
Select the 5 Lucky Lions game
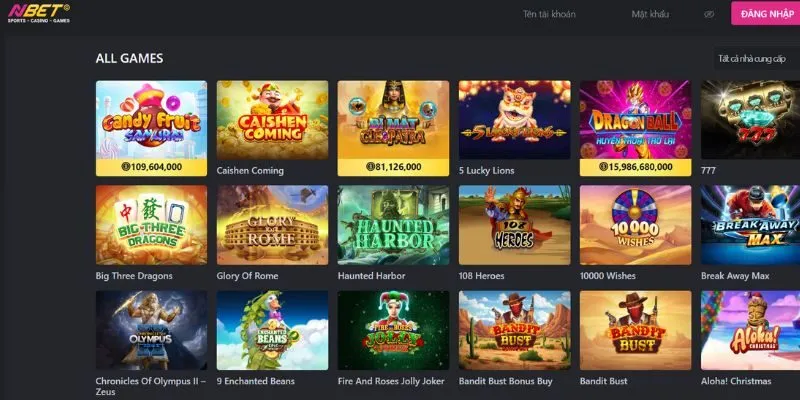click(514, 120)
